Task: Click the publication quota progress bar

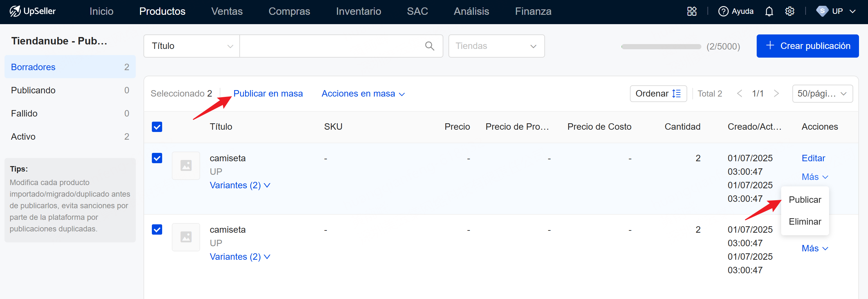Action: pos(661,47)
